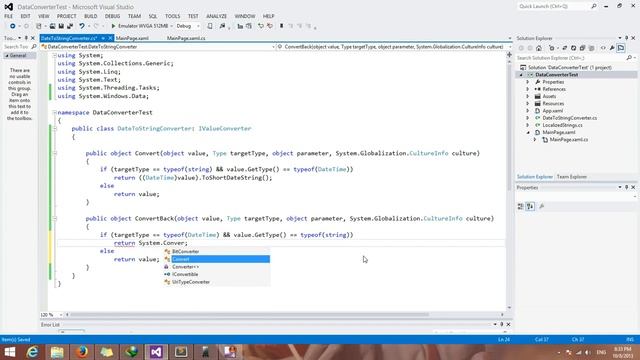
Task: Click the volume icon in system tray
Action: pyautogui.click(x=588, y=352)
